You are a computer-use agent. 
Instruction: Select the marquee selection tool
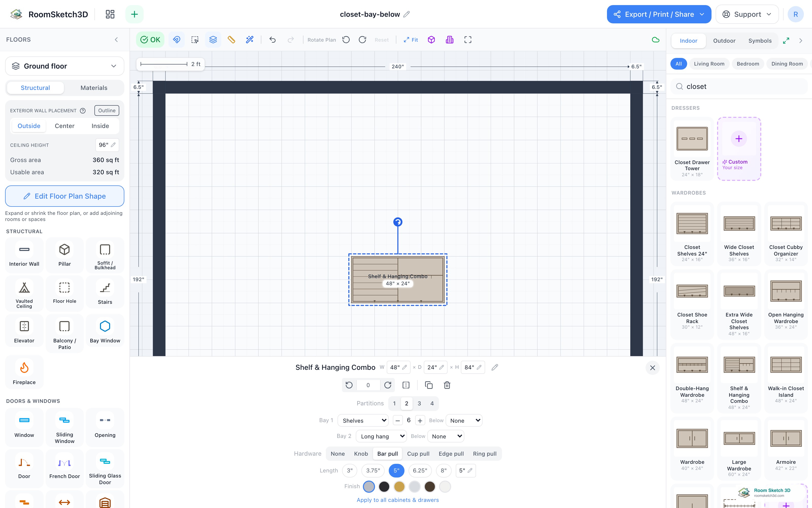[x=195, y=40]
